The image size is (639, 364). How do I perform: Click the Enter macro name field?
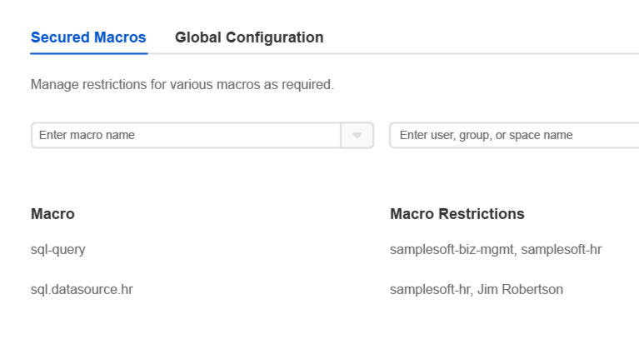click(x=185, y=135)
